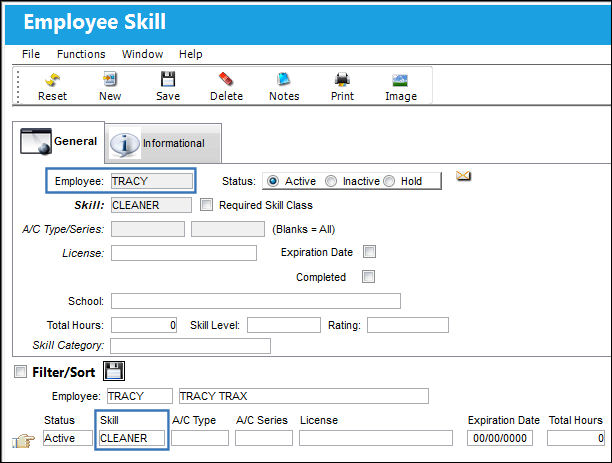The height and width of the screenshot is (463, 612).
Task: Enable the Expiration Date checkbox
Action: [369, 252]
